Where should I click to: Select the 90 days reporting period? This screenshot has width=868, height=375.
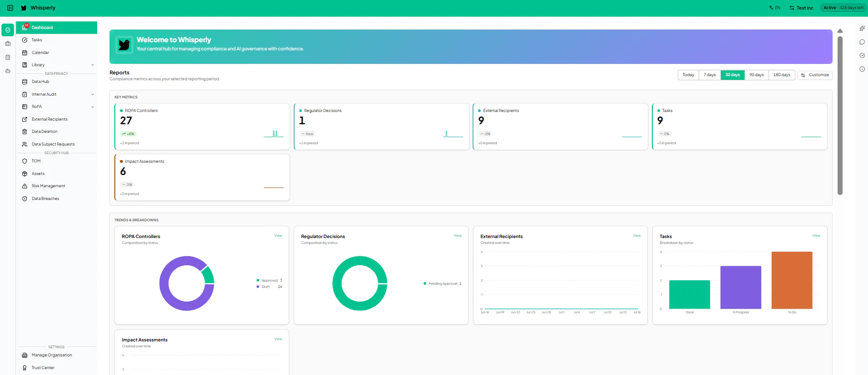[x=756, y=75]
